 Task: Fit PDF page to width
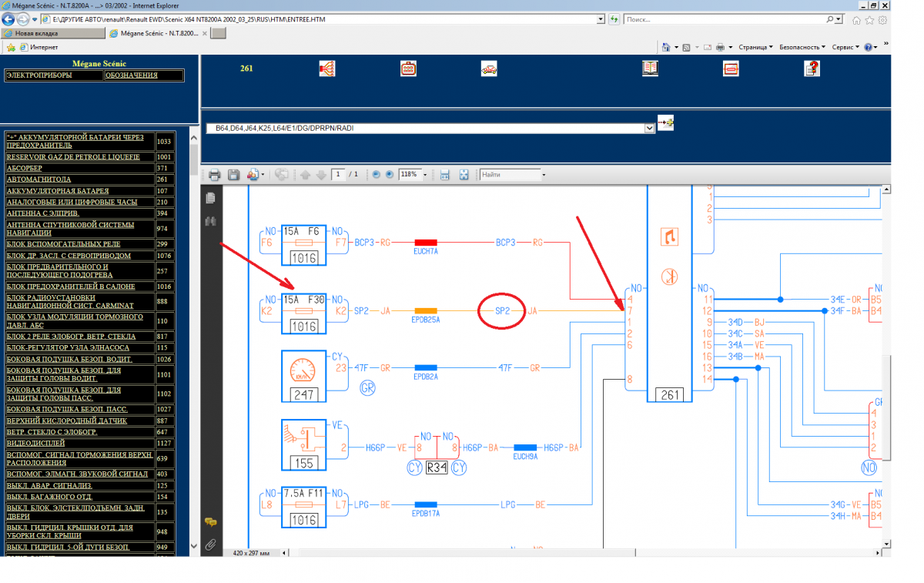[x=444, y=175]
